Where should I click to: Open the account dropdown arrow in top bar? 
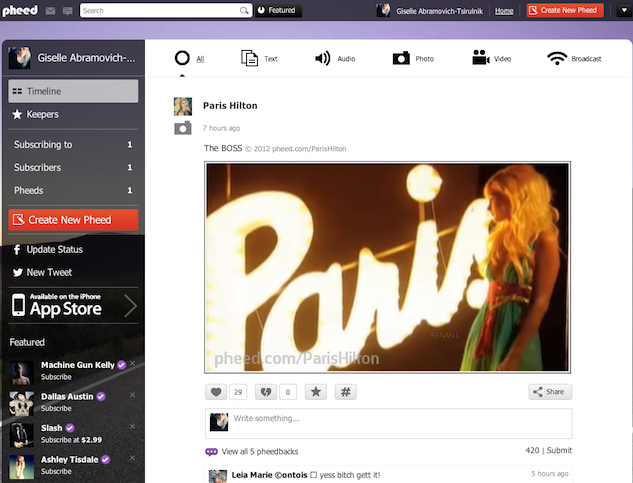618,10
